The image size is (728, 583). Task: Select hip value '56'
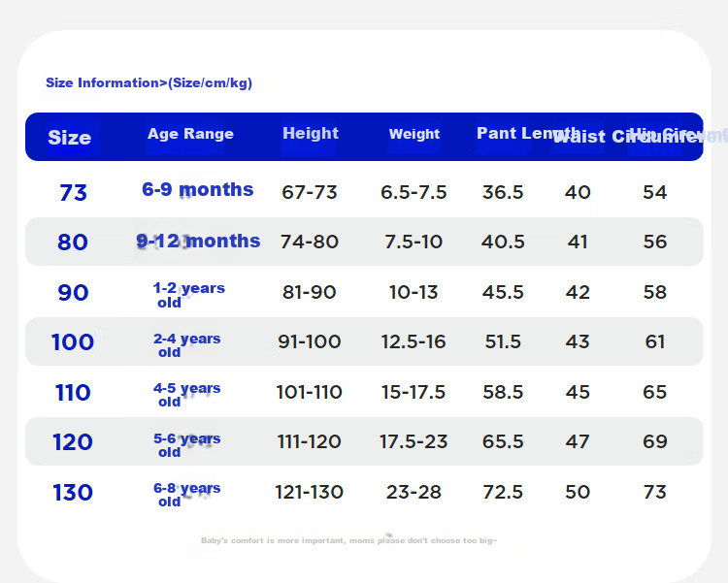[x=654, y=242]
